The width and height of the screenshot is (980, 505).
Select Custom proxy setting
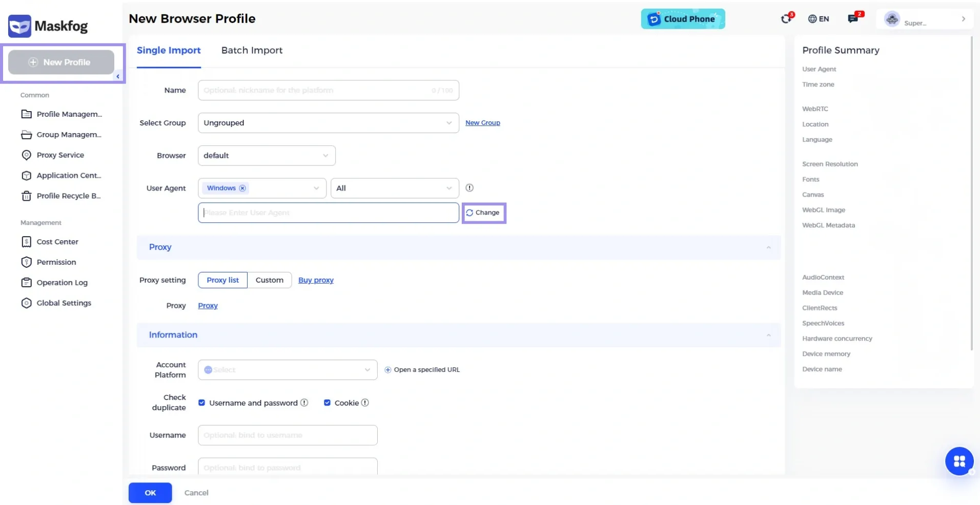pyautogui.click(x=269, y=280)
